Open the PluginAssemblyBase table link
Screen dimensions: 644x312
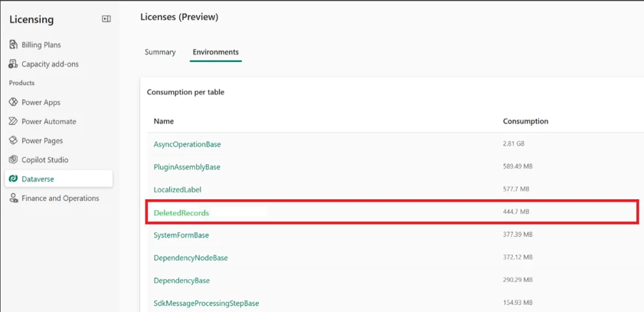click(x=187, y=167)
